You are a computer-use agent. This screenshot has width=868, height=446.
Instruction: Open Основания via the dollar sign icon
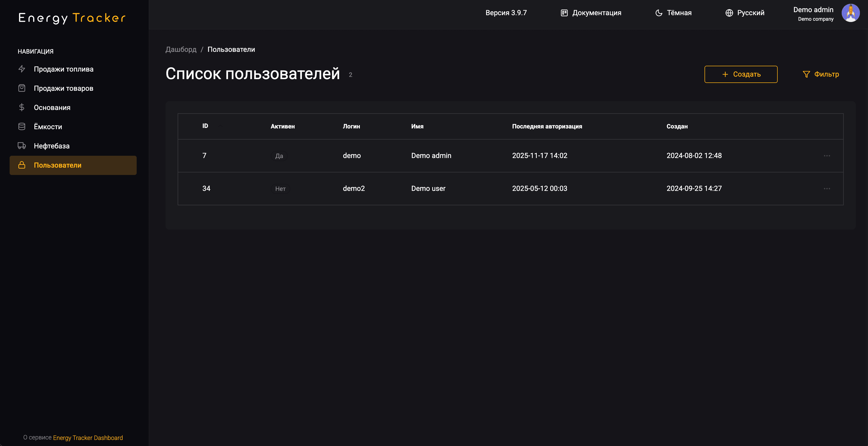22,107
